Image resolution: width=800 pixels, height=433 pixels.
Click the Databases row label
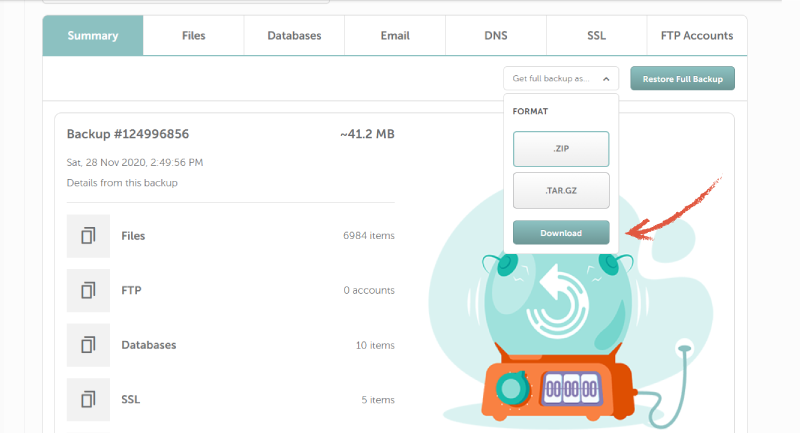click(148, 345)
